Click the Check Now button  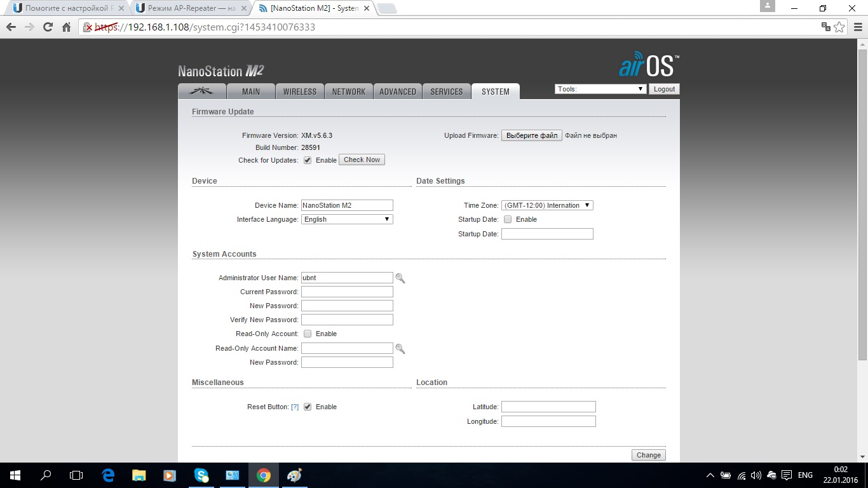362,159
